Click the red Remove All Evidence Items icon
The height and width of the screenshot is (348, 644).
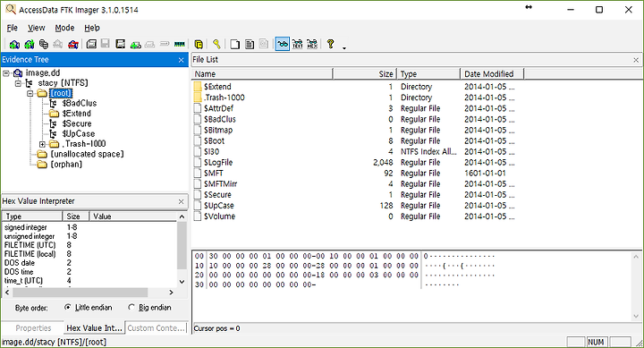click(x=73, y=44)
